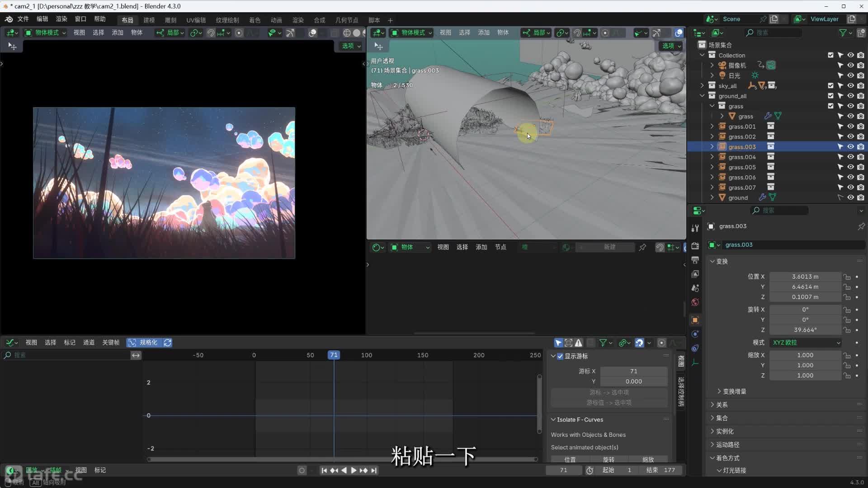Uncheck the 显示游标 checkbox
Image resolution: width=868 pixels, height=488 pixels.
click(560, 356)
